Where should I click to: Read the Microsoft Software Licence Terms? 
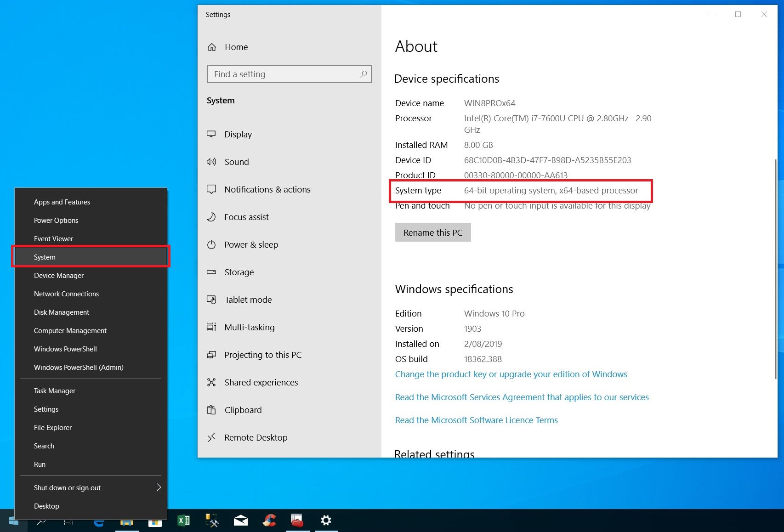(x=477, y=420)
